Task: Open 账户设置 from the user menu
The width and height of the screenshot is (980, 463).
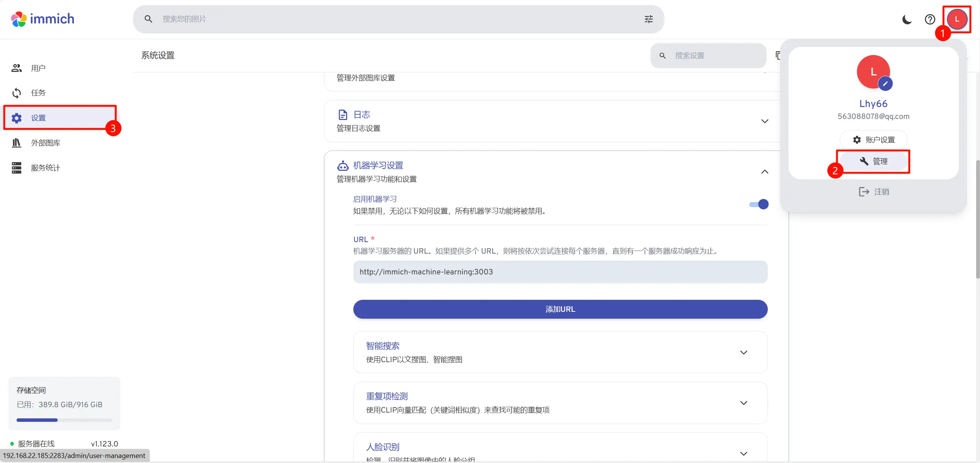Action: tap(873, 139)
